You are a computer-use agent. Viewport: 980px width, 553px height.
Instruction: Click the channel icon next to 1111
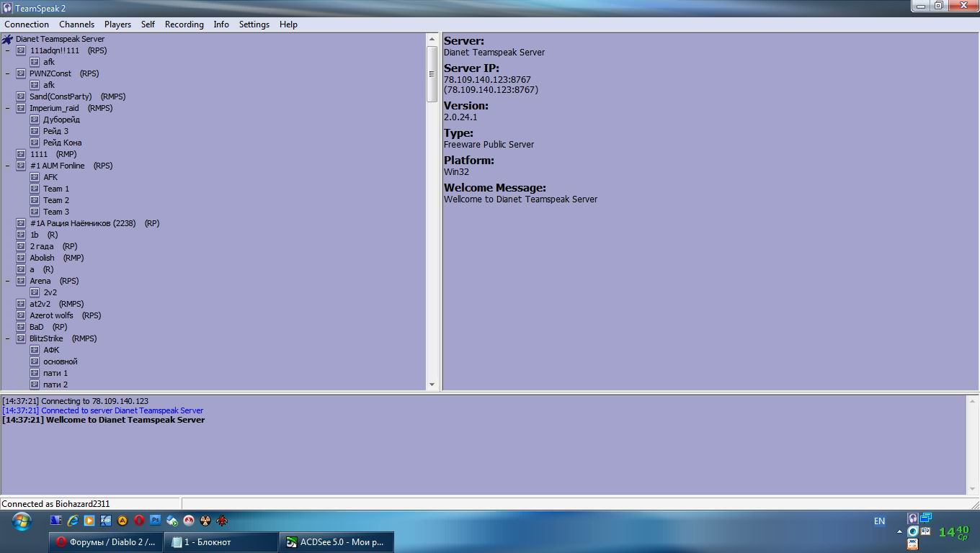pyautogui.click(x=21, y=154)
